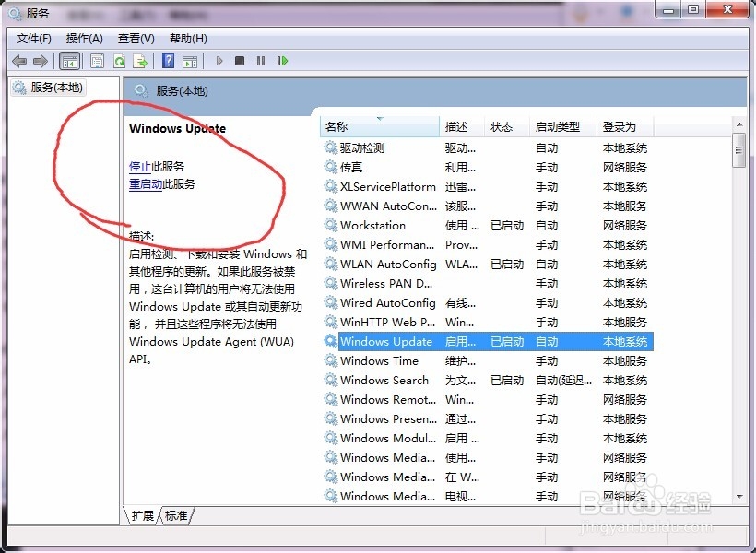This screenshot has height=553, width=756.
Task: Click the gear icon beside Windows Search
Action: tap(330, 380)
